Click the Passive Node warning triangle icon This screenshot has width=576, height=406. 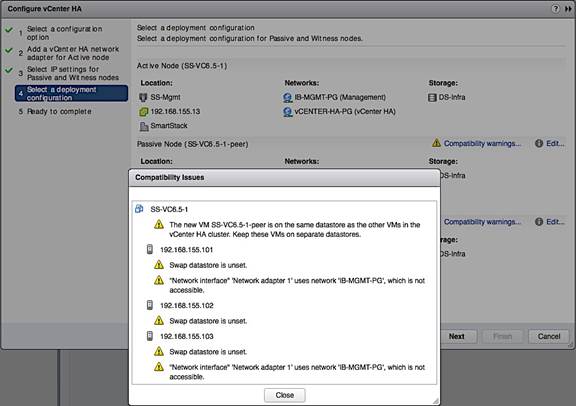(436, 143)
